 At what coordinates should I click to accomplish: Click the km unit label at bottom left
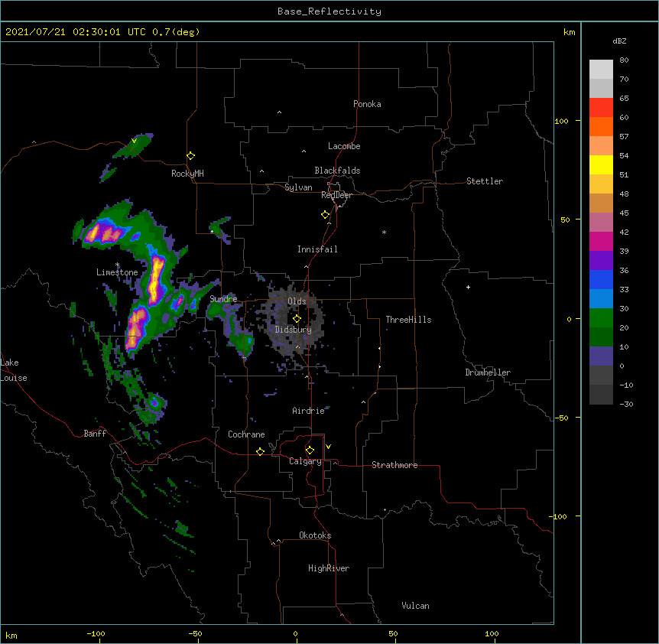[x=11, y=635]
